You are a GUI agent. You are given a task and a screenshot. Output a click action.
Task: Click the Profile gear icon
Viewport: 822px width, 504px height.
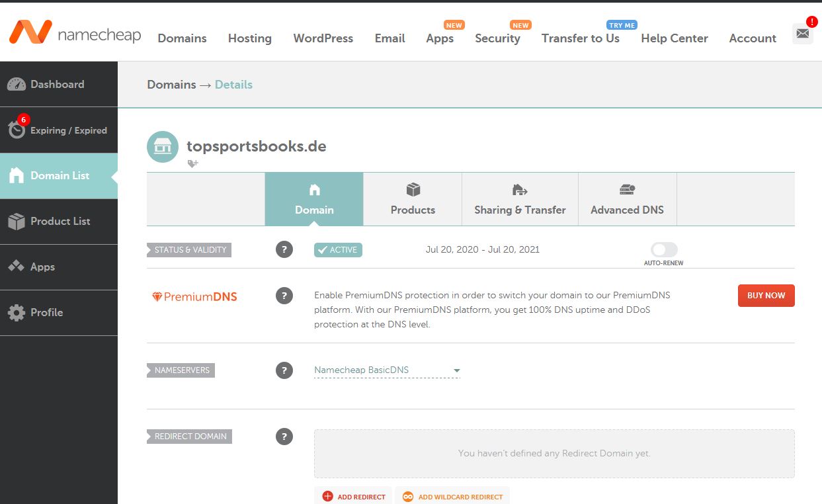click(x=17, y=312)
